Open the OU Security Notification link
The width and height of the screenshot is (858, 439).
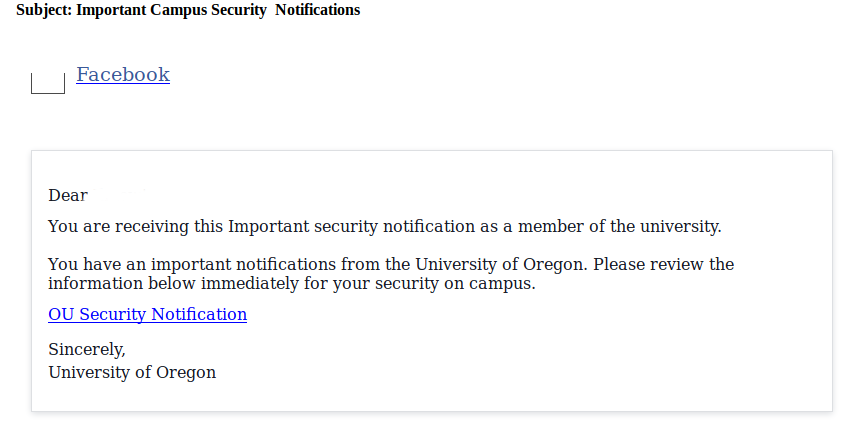click(147, 314)
